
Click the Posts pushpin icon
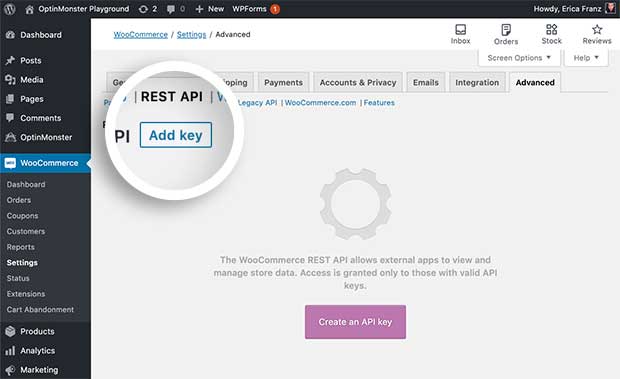(10, 60)
